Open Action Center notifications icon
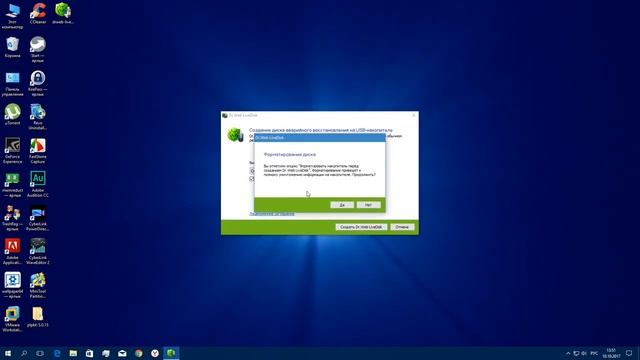This screenshot has width=640, height=360. pyautogui.click(x=629, y=353)
